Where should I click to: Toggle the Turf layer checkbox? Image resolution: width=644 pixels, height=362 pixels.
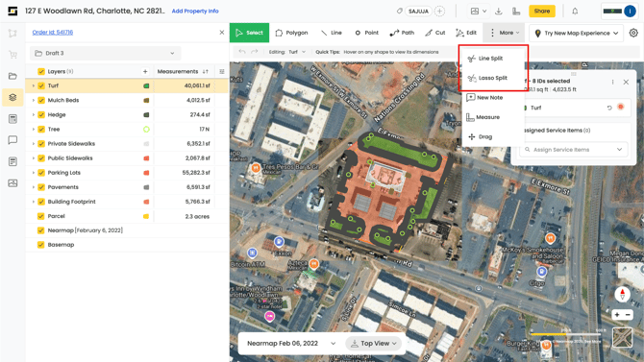(x=41, y=85)
